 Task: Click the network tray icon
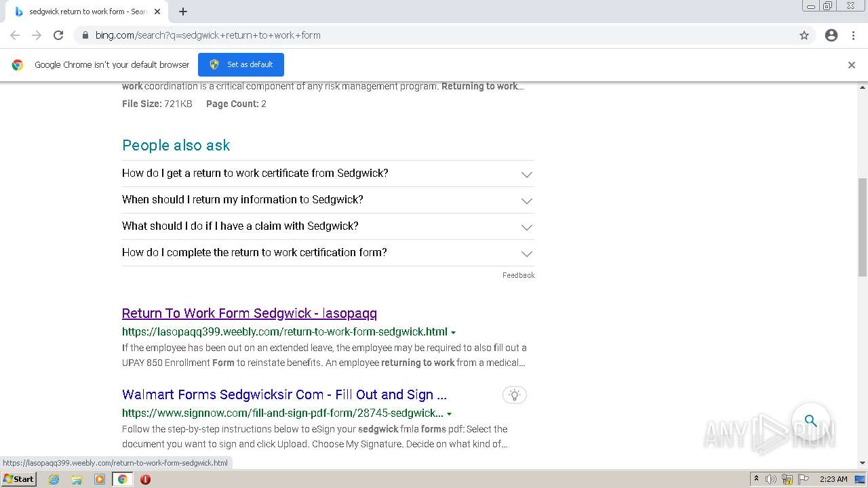click(x=787, y=479)
